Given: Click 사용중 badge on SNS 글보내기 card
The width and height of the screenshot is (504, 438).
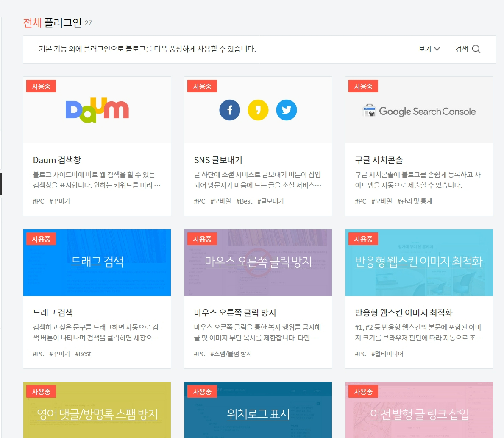Looking at the screenshot, I should [x=202, y=86].
